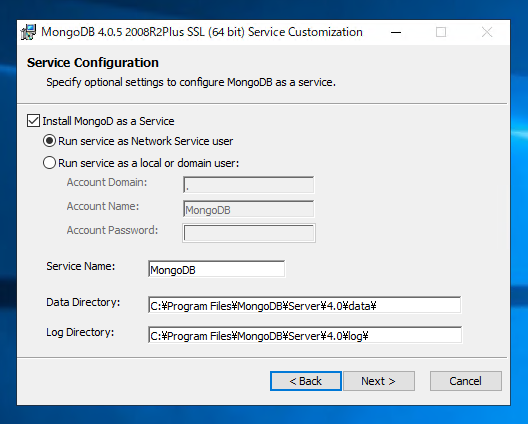The width and height of the screenshot is (528, 424).
Task: Click the Data Directory path field
Action: click(305, 305)
